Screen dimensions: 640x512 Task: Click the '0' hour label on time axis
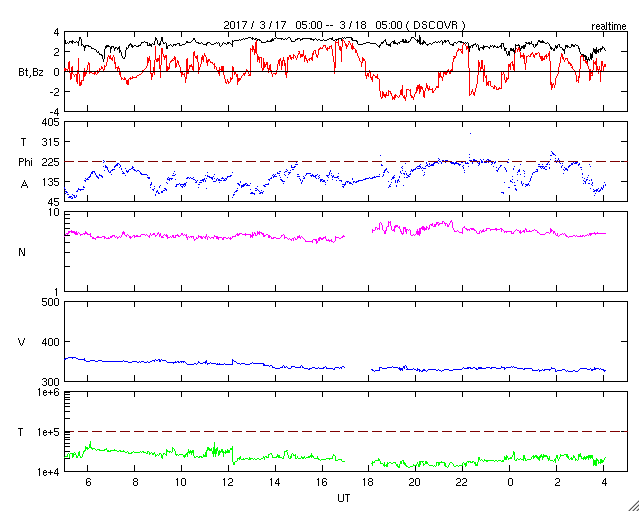click(510, 483)
